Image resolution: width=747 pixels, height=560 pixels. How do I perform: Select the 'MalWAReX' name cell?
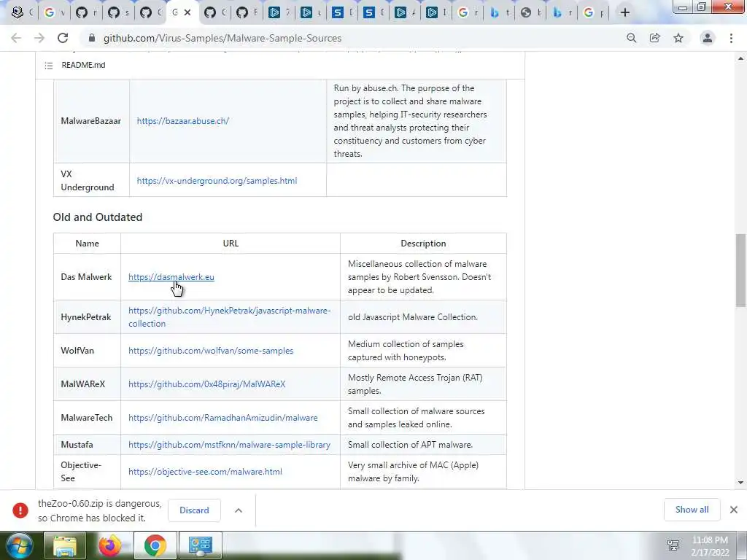coord(87,384)
